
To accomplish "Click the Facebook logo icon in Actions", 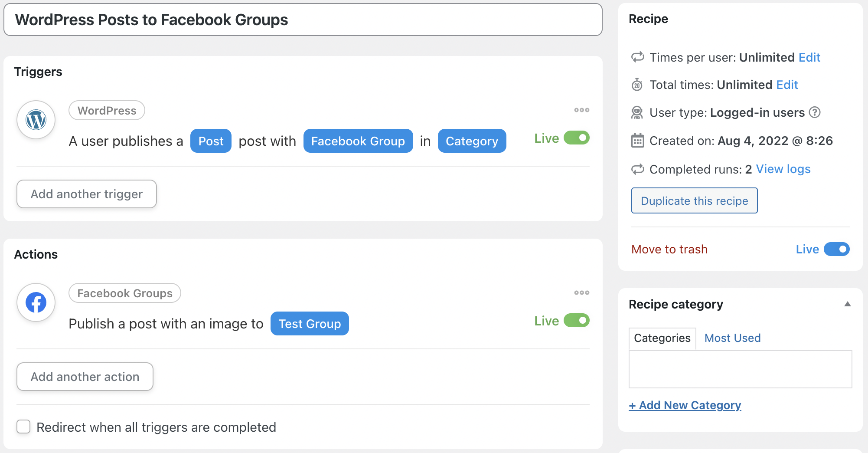I will [x=36, y=302].
